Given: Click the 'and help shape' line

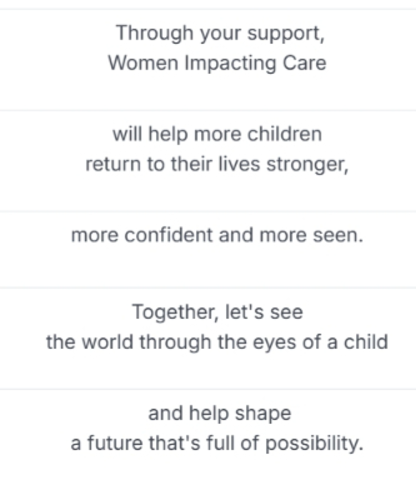Looking at the screenshot, I should coord(220,414).
